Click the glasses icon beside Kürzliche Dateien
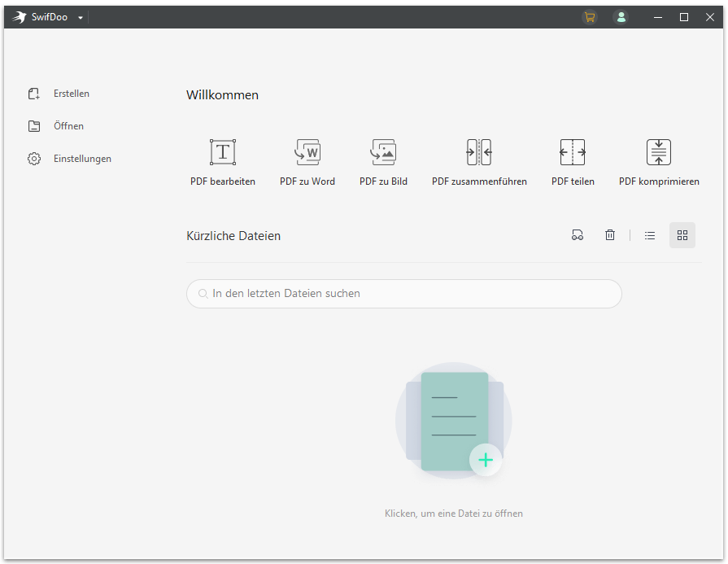 tap(578, 235)
